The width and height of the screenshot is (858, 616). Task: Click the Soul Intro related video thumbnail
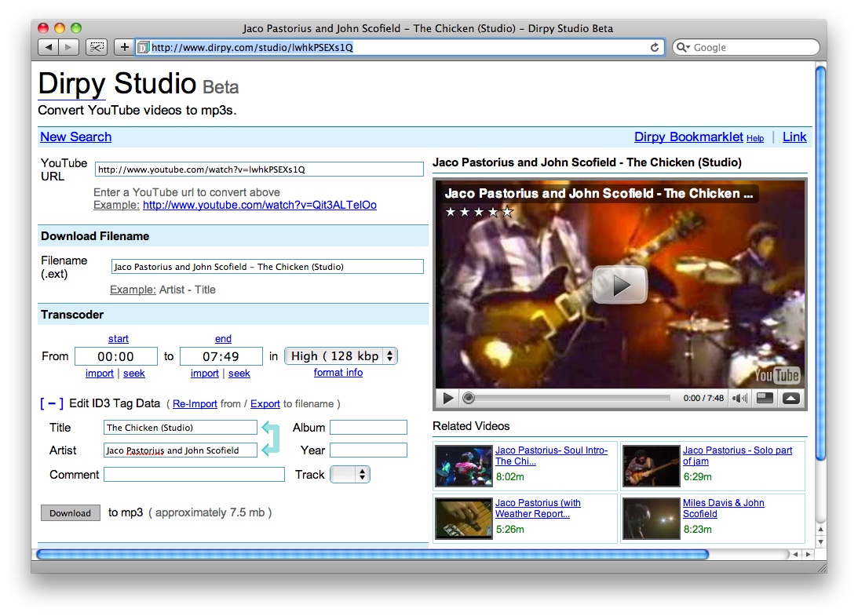[464, 466]
